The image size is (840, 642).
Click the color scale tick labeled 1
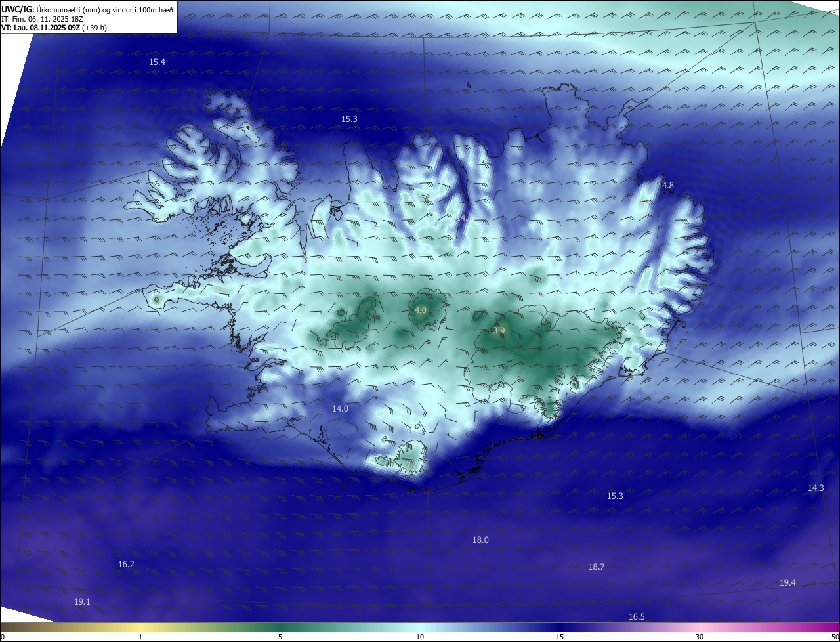(x=141, y=637)
